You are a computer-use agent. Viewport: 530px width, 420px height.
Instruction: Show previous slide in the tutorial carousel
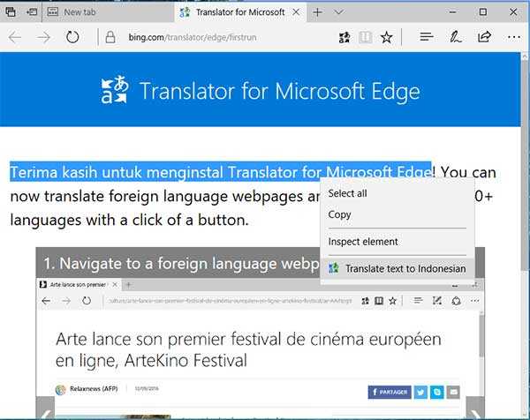(x=45, y=408)
